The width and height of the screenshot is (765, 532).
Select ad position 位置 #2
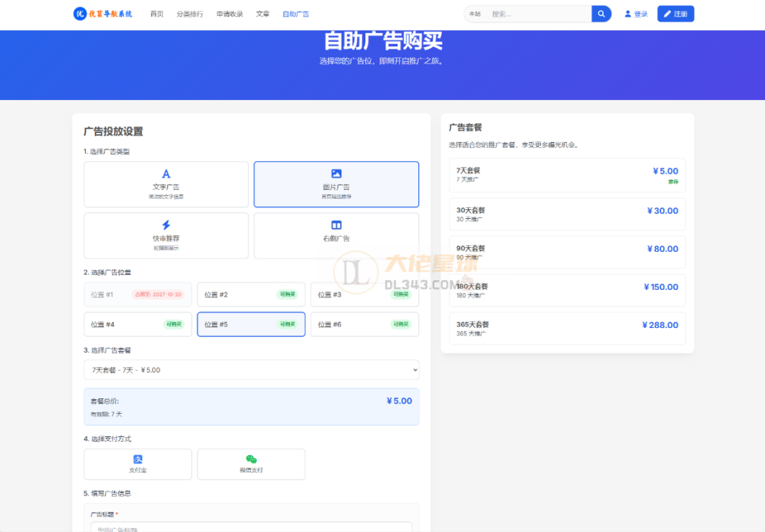(250, 294)
